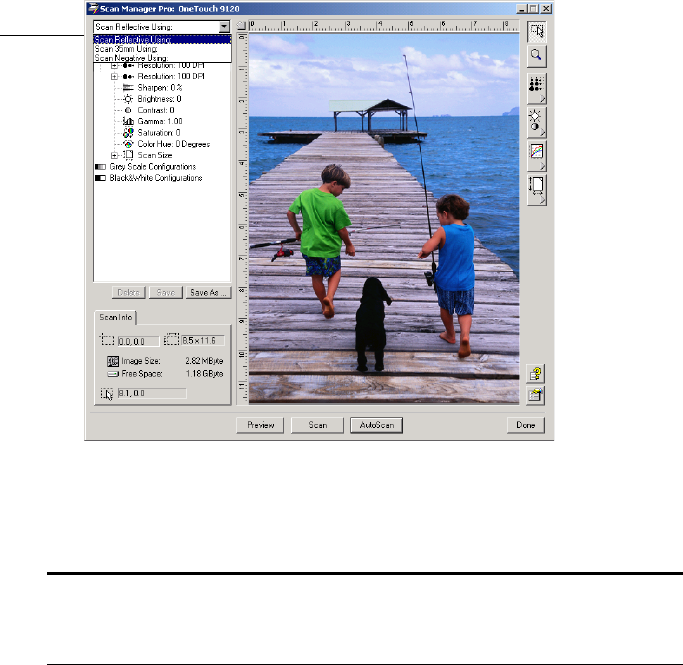Open the resolution settings tool icon
This screenshot has height=665, width=683.
[537, 88]
